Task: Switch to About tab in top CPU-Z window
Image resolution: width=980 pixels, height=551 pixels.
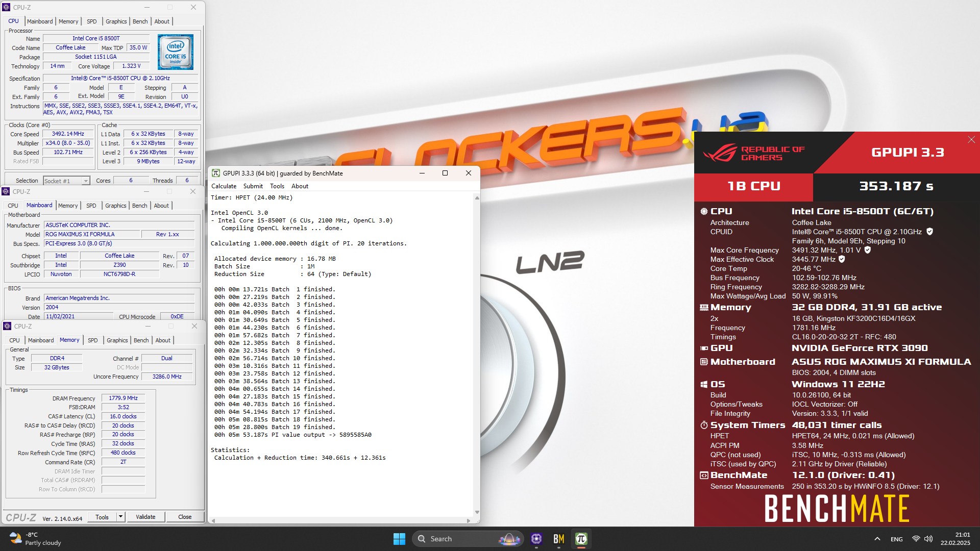Action: [162, 21]
